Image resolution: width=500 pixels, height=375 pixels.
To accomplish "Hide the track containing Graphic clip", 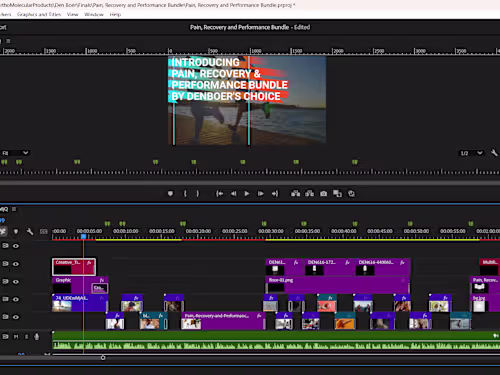I will pos(16,282).
